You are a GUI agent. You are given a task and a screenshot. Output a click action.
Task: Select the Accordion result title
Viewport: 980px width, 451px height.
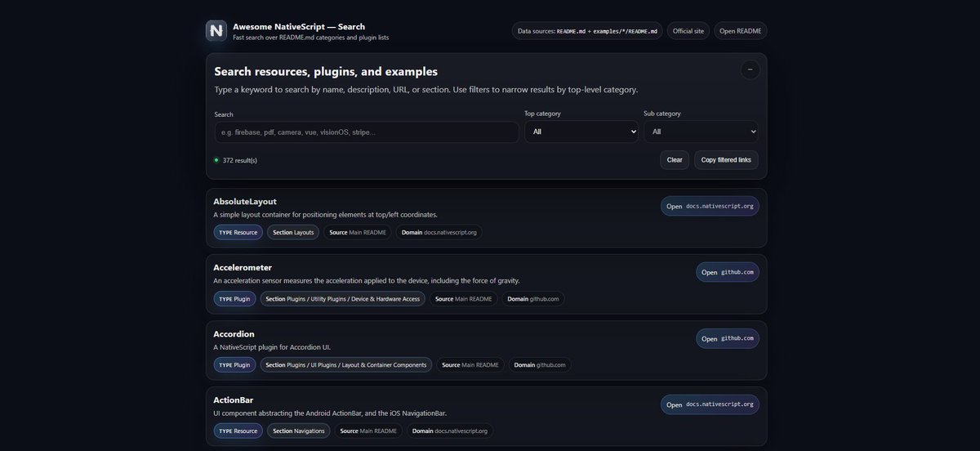234,333
